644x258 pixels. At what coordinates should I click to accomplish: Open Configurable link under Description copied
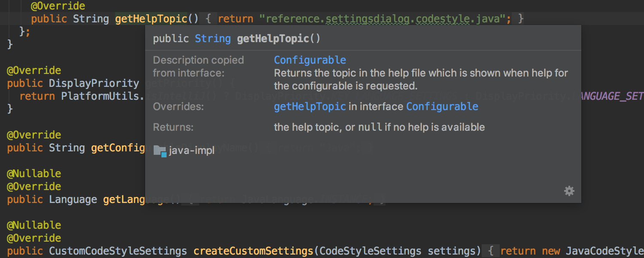310,60
